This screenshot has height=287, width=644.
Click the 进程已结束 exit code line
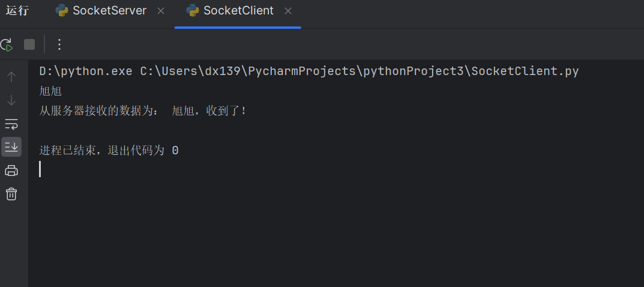coord(109,151)
